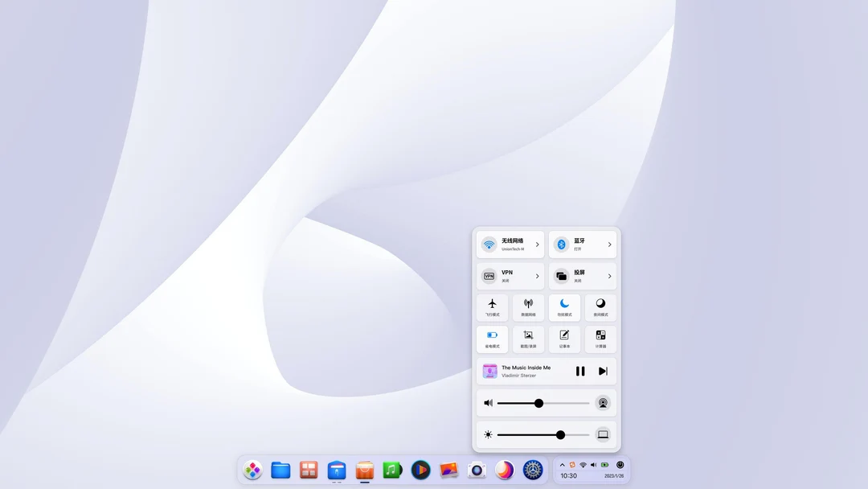Open the green Music app in the dock
This screenshot has height=489, width=868.
[x=392, y=471]
